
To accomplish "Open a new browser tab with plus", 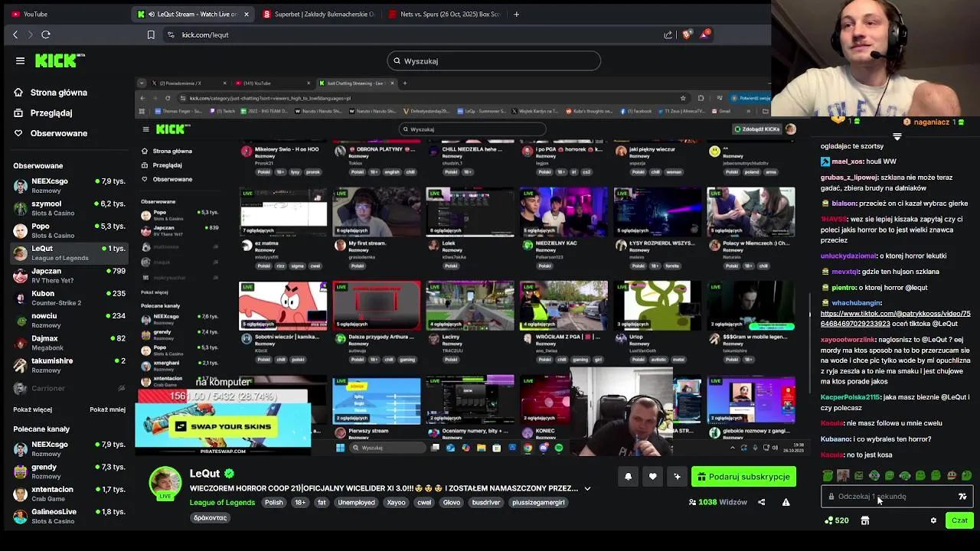I will tap(516, 14).
